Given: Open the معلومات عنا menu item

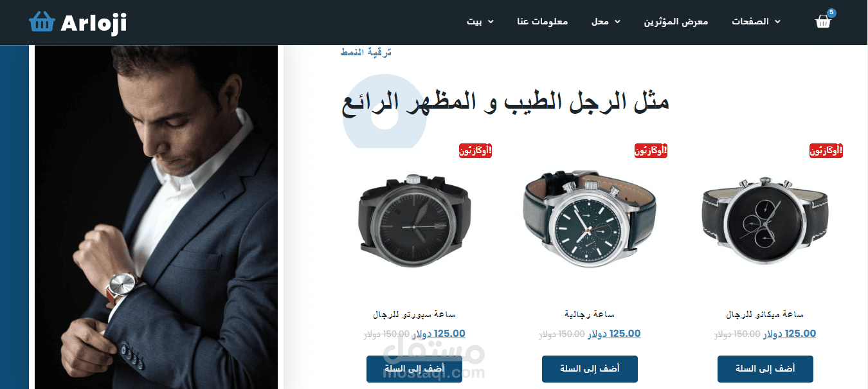Looking at the screenshot, I should point(542,22).
